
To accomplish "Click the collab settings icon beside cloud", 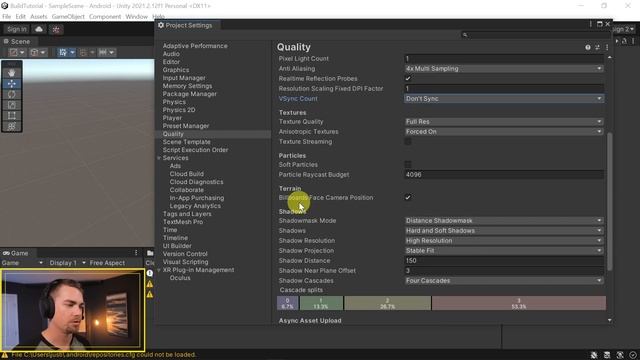I will point(56,29).
